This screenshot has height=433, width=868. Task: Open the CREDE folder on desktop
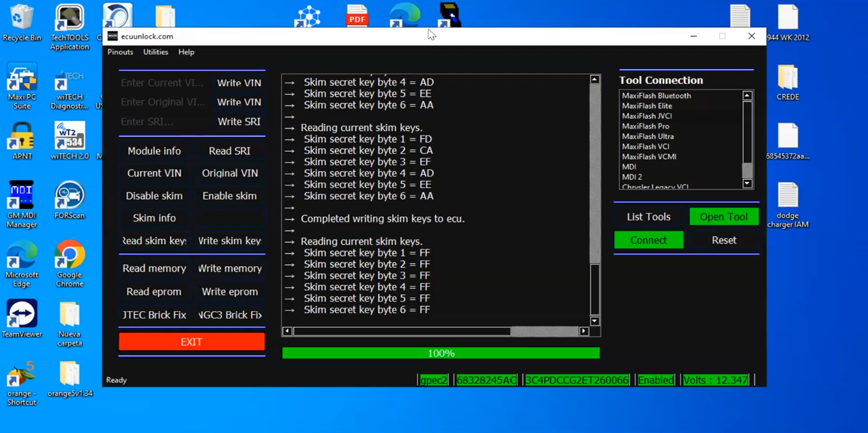787,82
